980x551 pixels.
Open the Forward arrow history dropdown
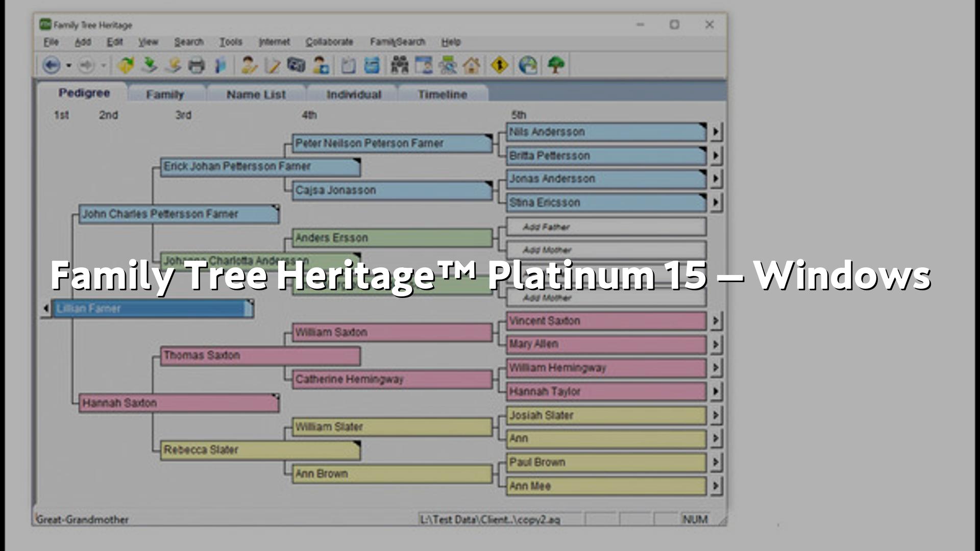103,65
